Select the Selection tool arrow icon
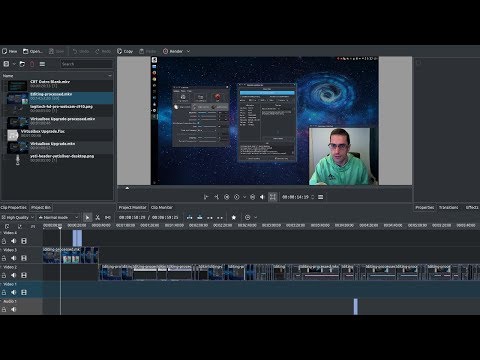Viewport: 480px width, 360px height. pyautogui.click(x=87, y=217)
